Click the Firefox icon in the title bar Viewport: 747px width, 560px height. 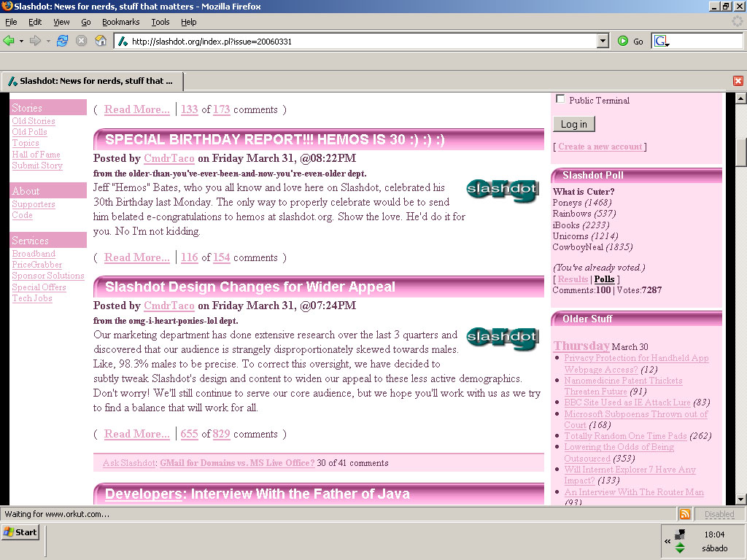coord(7,6)
